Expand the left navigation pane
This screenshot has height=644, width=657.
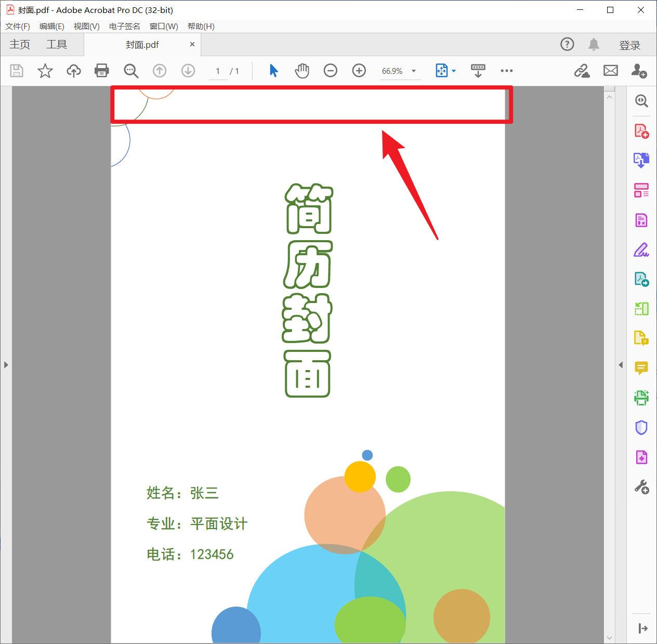point(6,365)
